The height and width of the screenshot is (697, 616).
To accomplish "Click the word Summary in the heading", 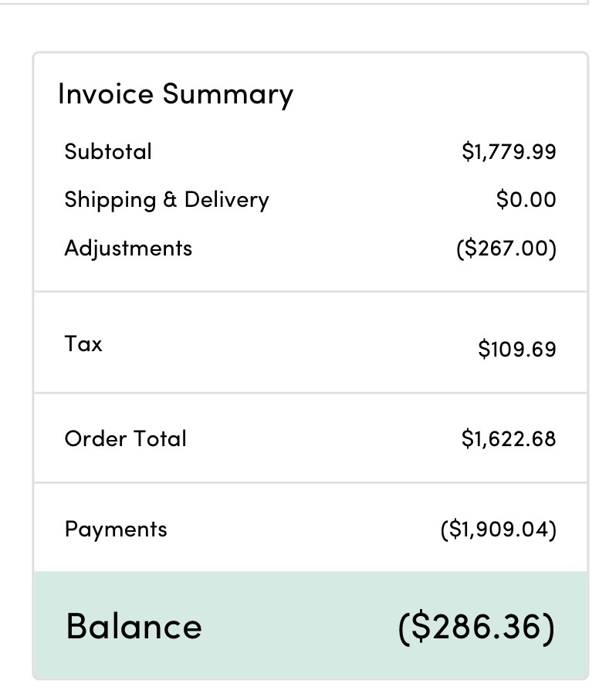I will click(228, 94).
